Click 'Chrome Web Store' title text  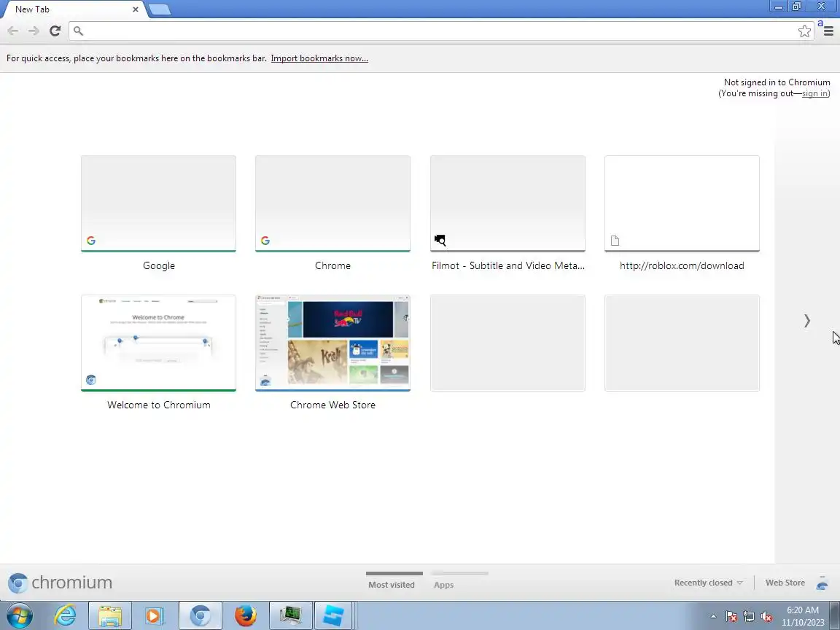[x=332, y=405]
